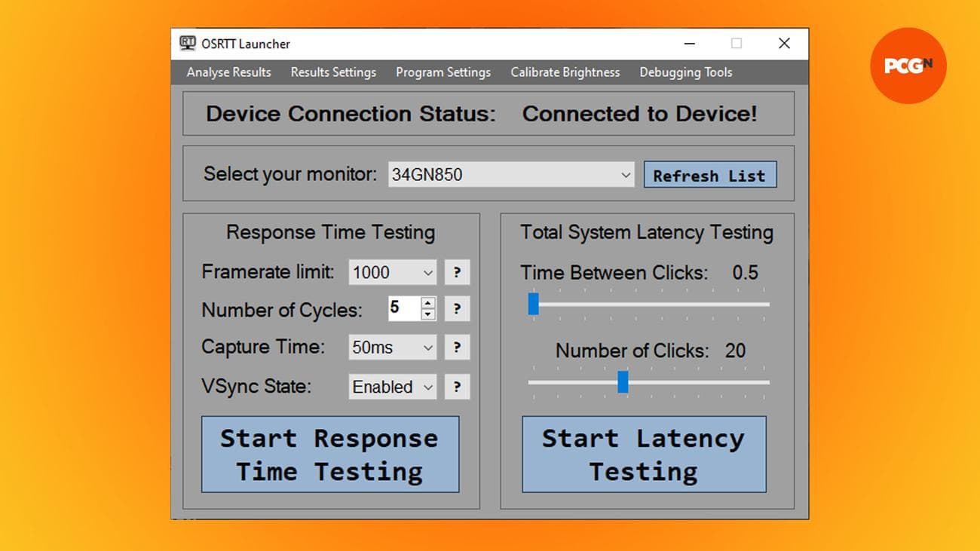Open the Analyse Results menu

tap(228, 72)
